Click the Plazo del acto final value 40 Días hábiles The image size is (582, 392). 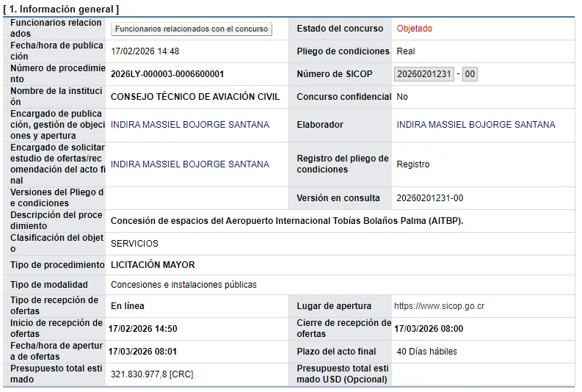coord(426,352)
